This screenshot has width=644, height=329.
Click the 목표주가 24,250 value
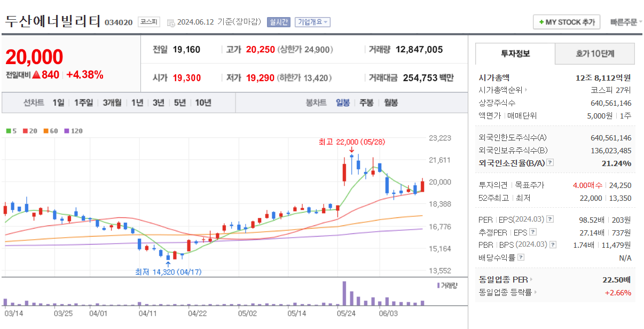click(620, 185)
